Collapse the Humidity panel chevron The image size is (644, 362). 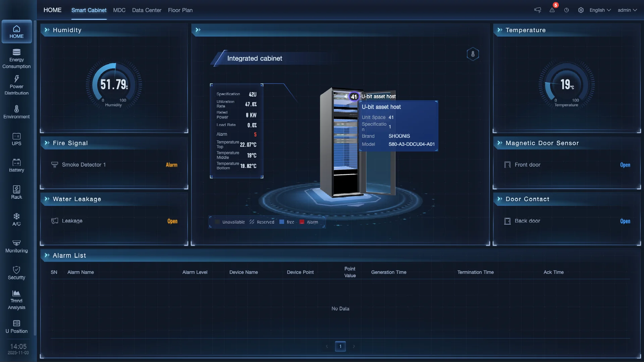pos(47,30)
